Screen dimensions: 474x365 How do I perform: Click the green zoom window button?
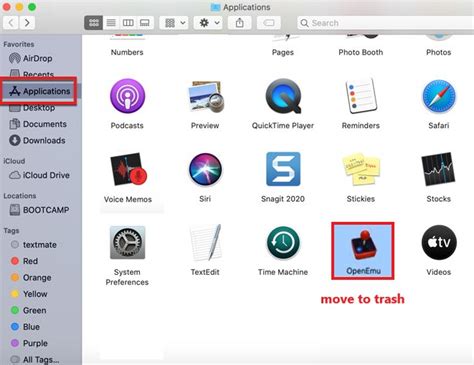(32, 7)
